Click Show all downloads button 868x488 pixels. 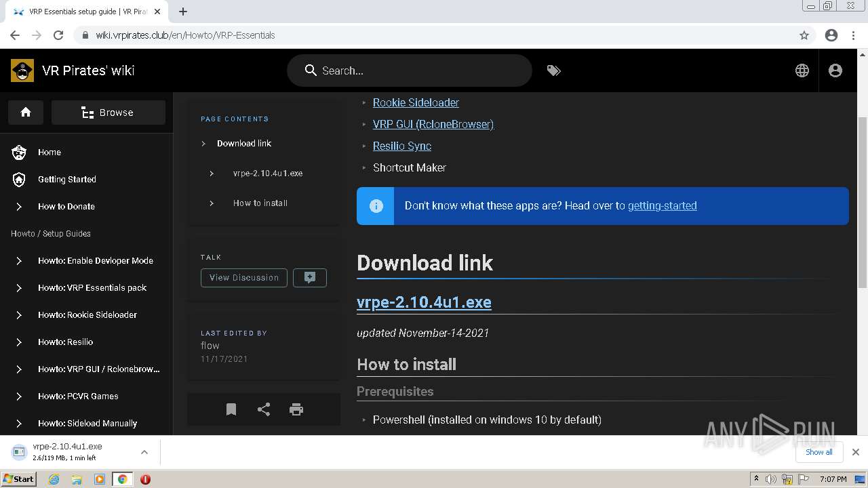(818, 452)
